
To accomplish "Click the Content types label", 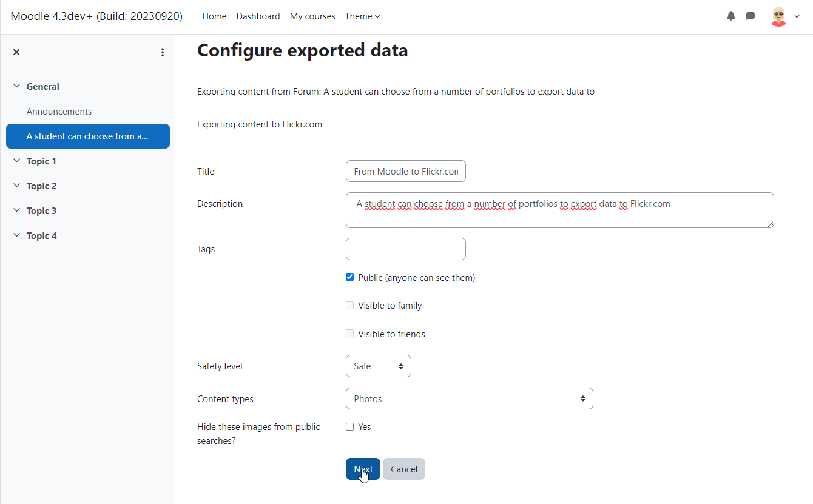I will coord(225,399).
